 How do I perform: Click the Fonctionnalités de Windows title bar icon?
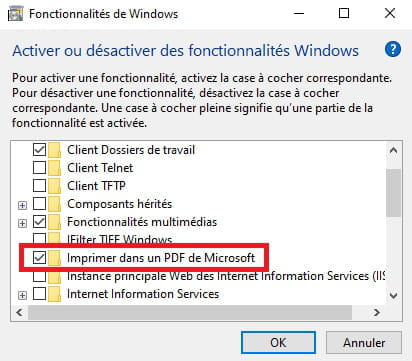[15, 14]
